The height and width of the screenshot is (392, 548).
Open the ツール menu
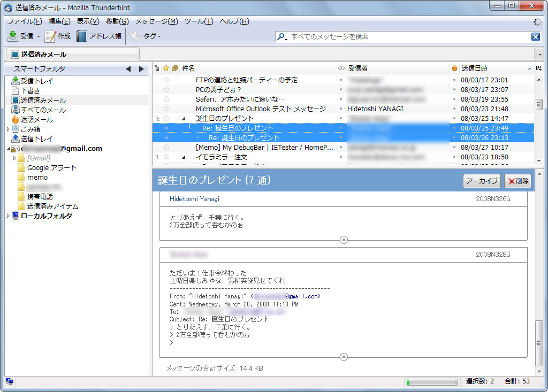point(197,21)
